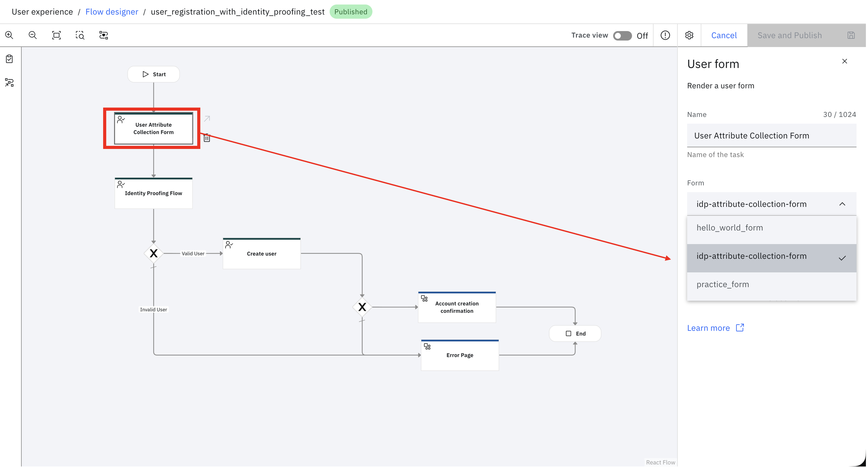
Task: Click the Published status badge
Action: [351, 12]
